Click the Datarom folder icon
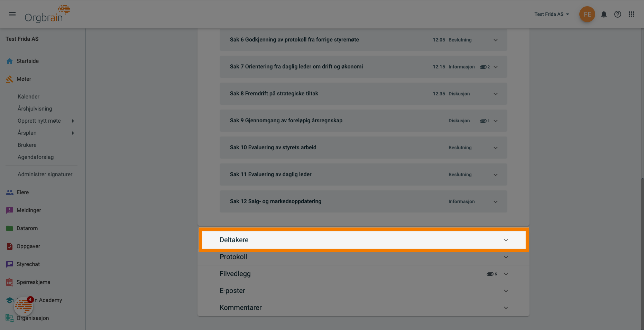This screenshot has width=644, height=330. click(10, 228)
